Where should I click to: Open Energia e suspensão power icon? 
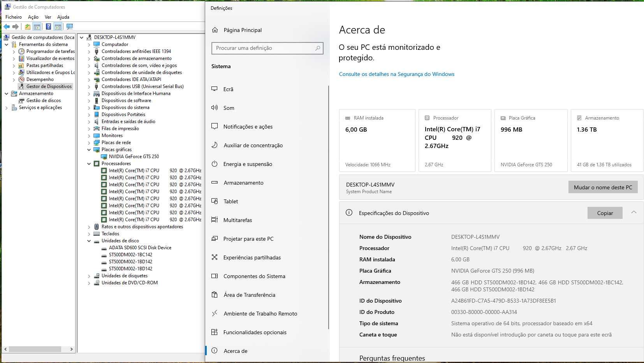[x=215, y=164]
